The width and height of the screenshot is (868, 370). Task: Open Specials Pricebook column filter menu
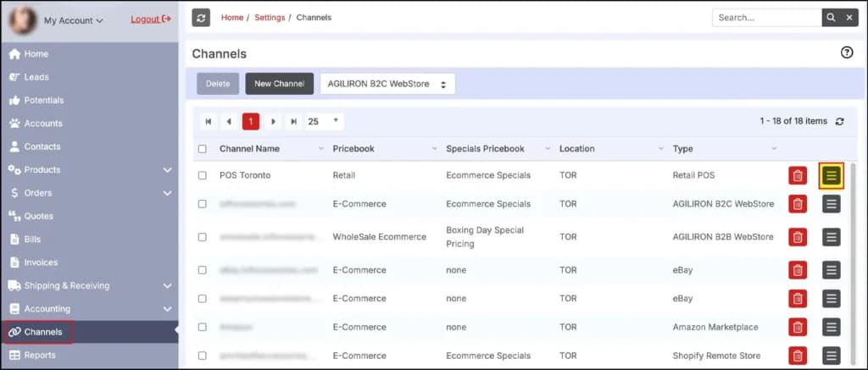tap(548, 149)
